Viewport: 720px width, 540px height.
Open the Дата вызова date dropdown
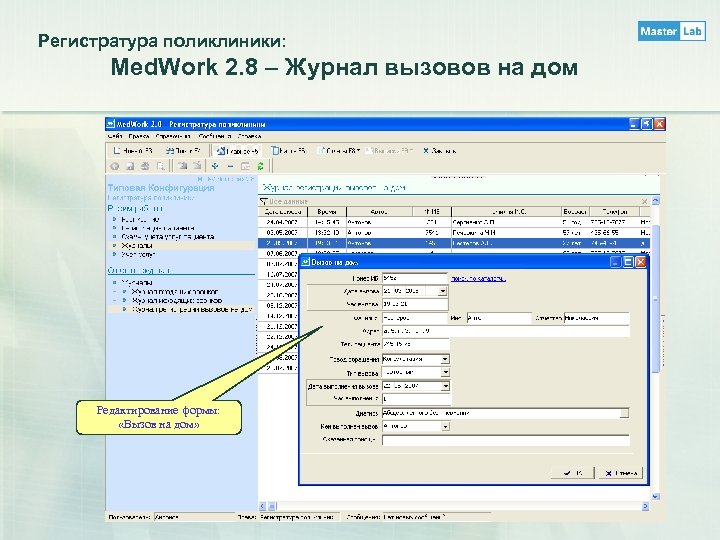click(x=442, y=291)
